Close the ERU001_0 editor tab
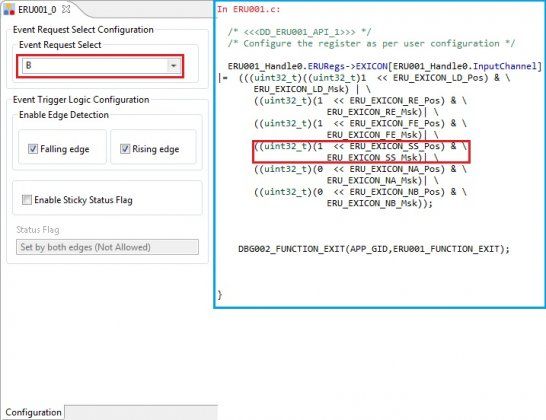The width and height of the screenshot is (546, 420). point(66,9)
